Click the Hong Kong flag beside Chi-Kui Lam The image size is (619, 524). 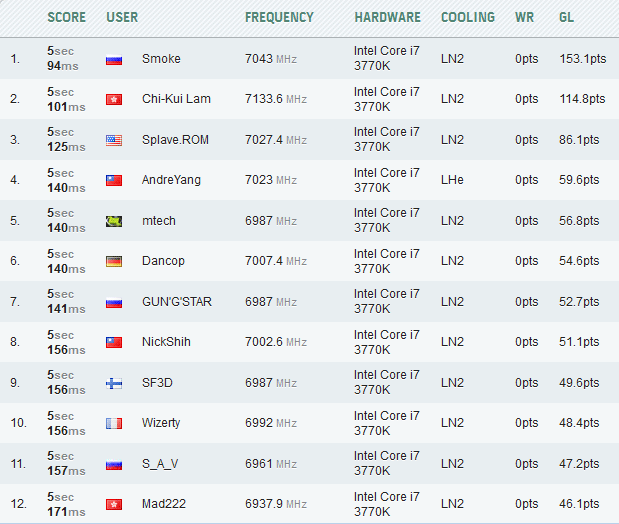pos(114,100)
